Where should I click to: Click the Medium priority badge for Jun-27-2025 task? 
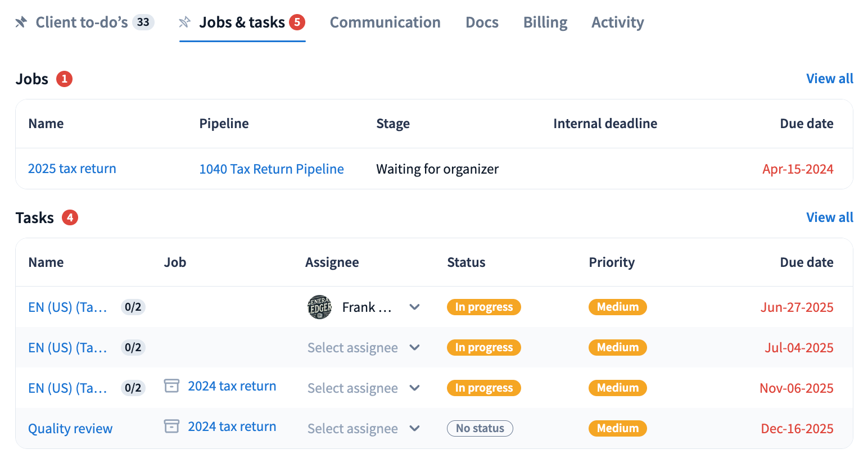tap(617, 307)
